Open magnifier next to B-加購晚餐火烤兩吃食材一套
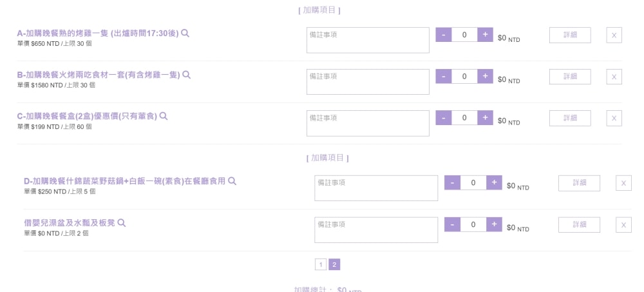 (x=187, y=75)
